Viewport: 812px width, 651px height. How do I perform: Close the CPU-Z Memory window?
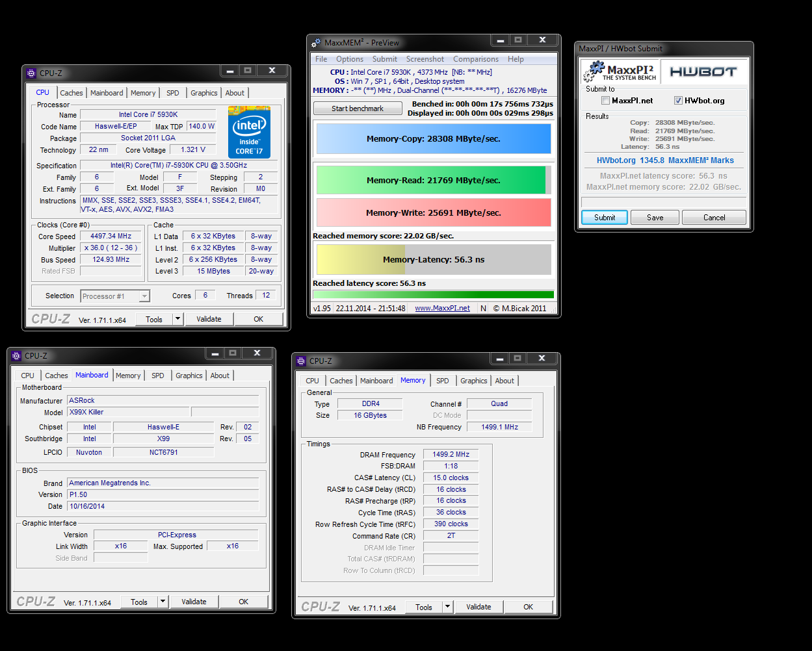click(542, 358)
